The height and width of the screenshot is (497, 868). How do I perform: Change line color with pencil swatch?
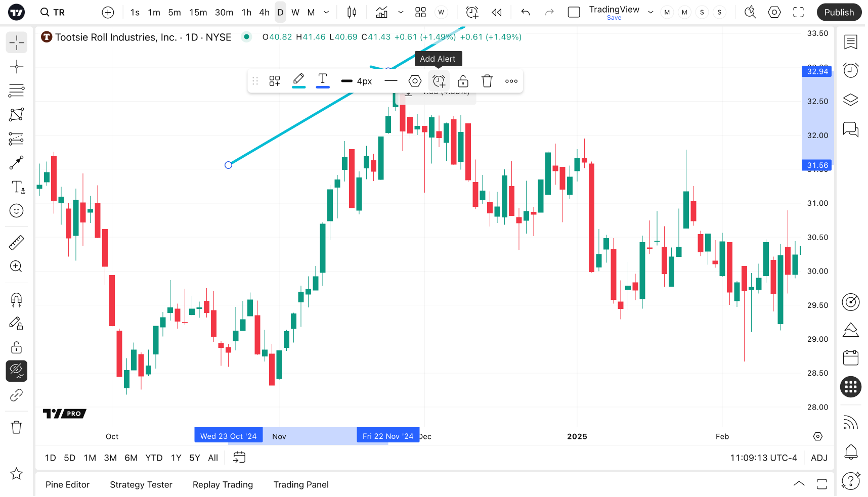tap(299, 81)
